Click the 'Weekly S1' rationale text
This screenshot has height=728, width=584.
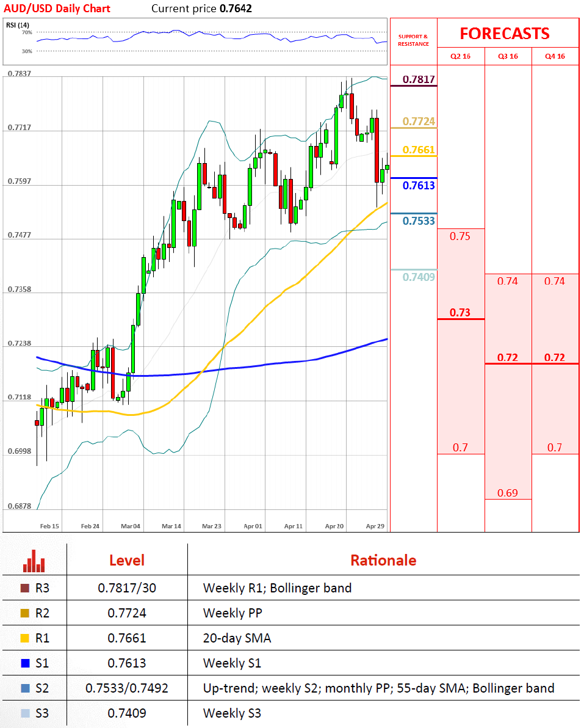click(x=232, y=663)
